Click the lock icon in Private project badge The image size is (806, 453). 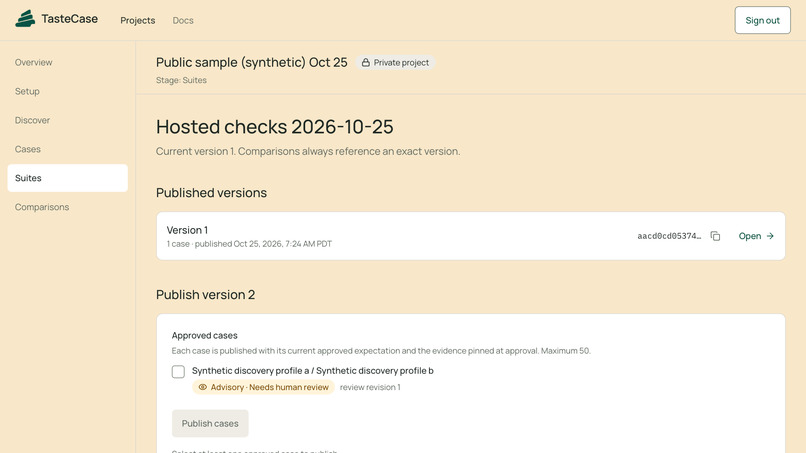[365, 63]
